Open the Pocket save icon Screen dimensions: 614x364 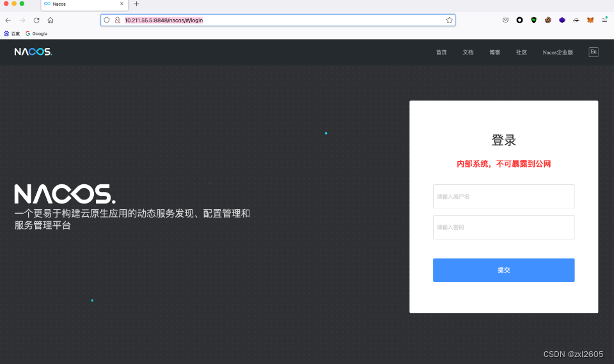pos(505,20)
